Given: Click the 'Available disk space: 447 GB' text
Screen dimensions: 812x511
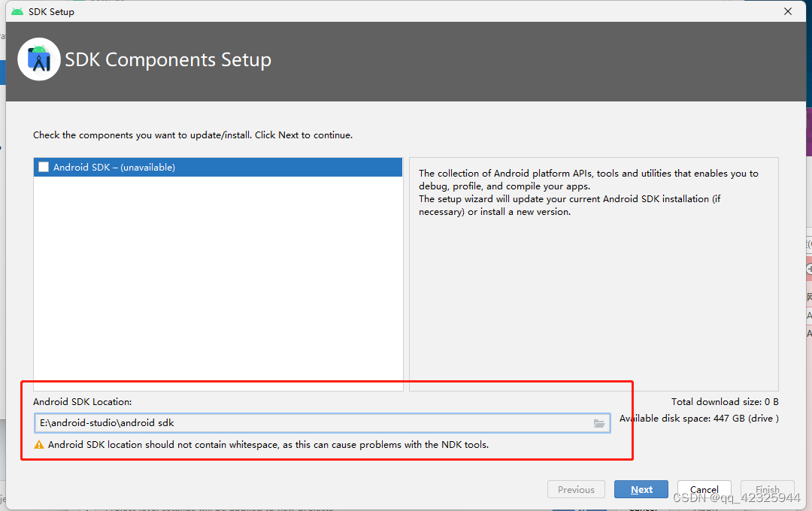Looking at the screenshot, I should [699, 419].
